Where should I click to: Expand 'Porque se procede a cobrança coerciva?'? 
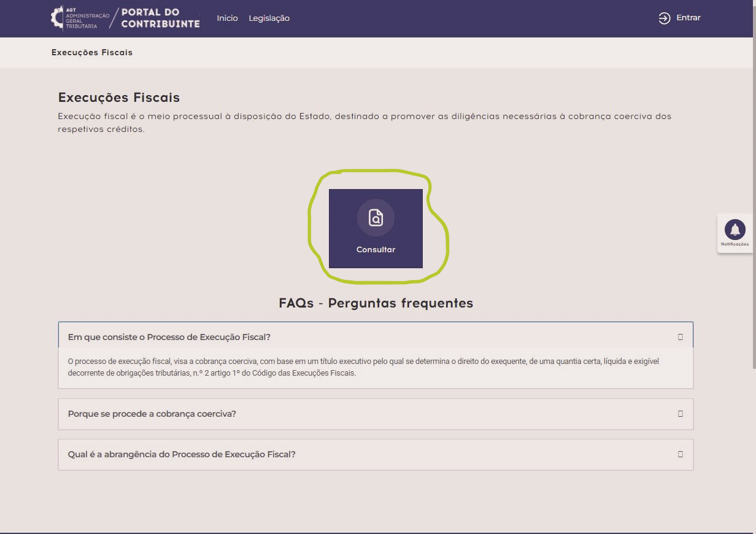[152, 414]
